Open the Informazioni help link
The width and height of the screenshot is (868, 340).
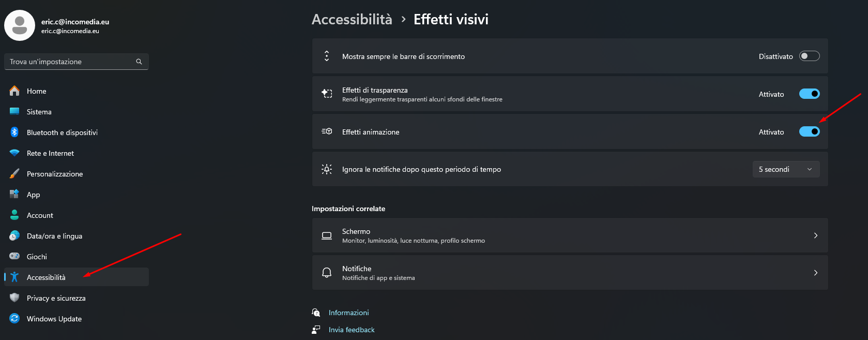pos(349,313)
